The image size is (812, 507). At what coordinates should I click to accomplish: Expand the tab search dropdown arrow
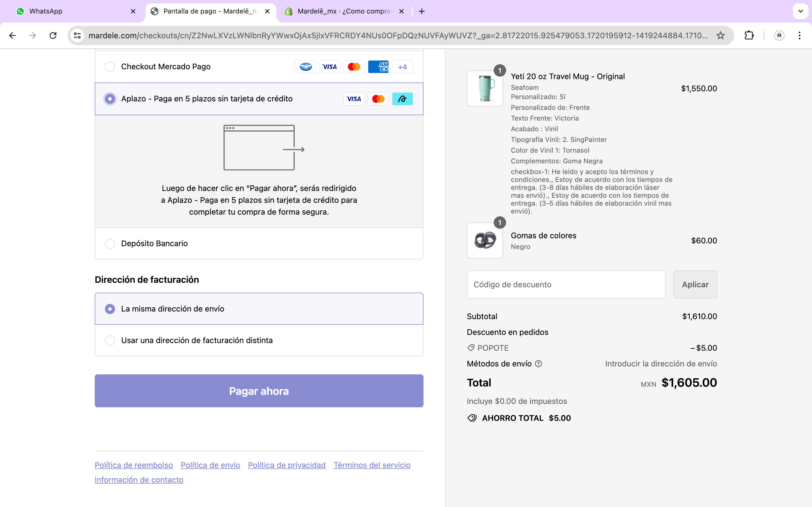pos(800,11)
